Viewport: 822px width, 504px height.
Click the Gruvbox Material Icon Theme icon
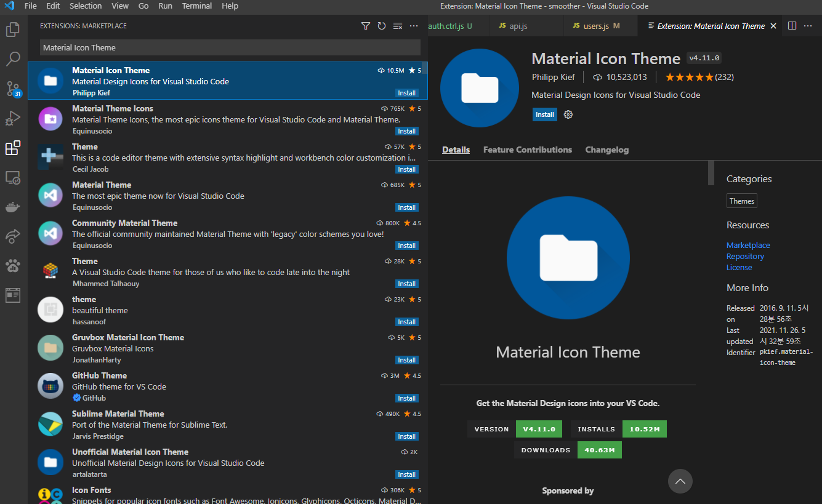[x=50, y=348]
